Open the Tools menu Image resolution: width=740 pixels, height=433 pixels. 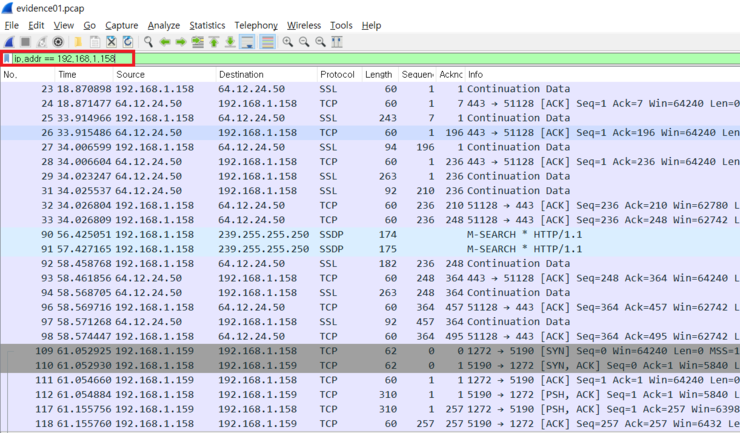tap(341, 25)
